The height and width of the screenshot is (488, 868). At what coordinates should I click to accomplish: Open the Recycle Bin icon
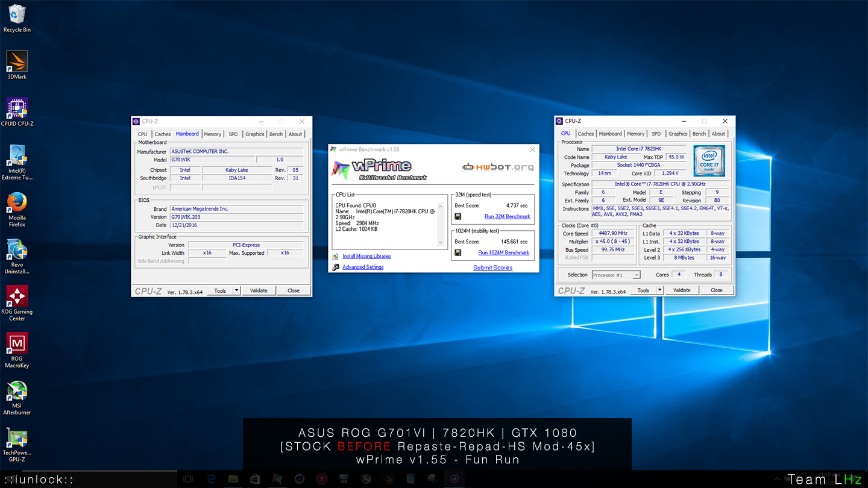pos(17,18)
